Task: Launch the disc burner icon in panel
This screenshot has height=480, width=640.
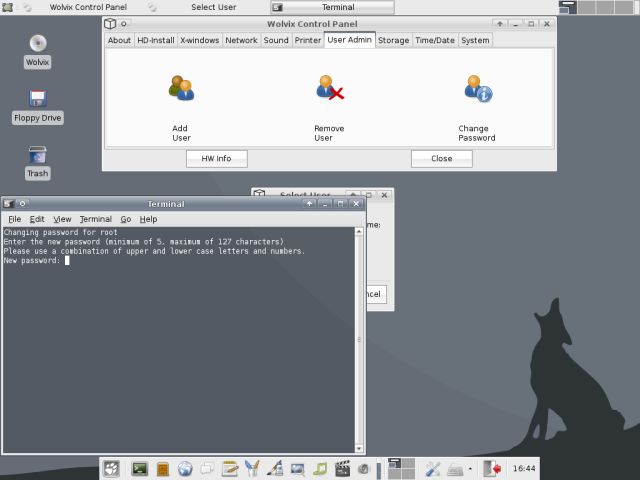Action: (363, 469)
